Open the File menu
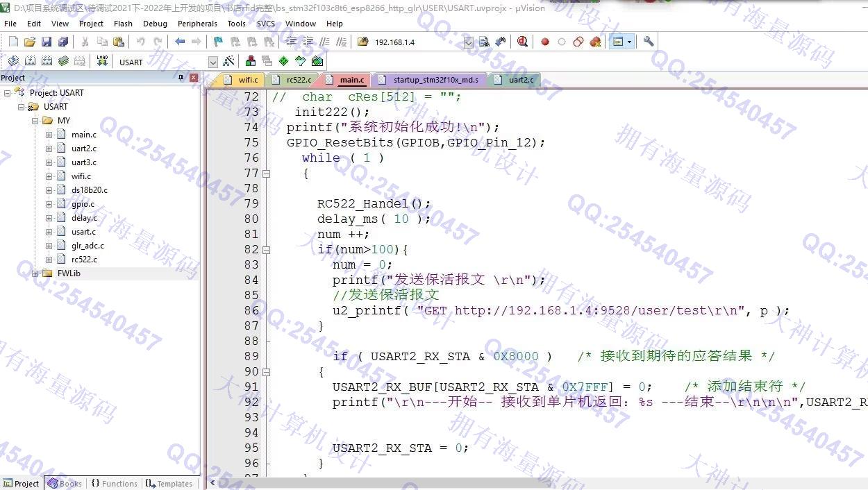The image size is (868, 490). pos(10,24)
